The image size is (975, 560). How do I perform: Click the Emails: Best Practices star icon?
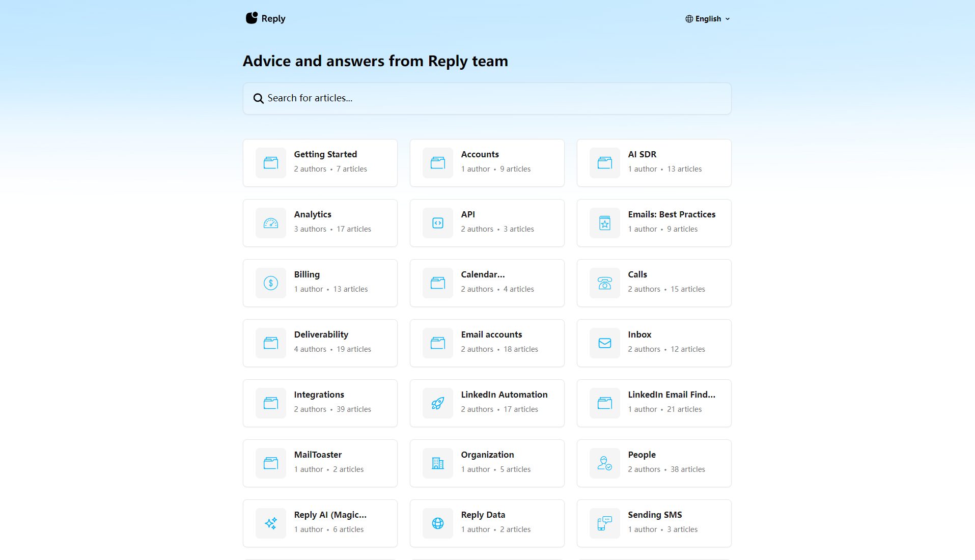605,223
